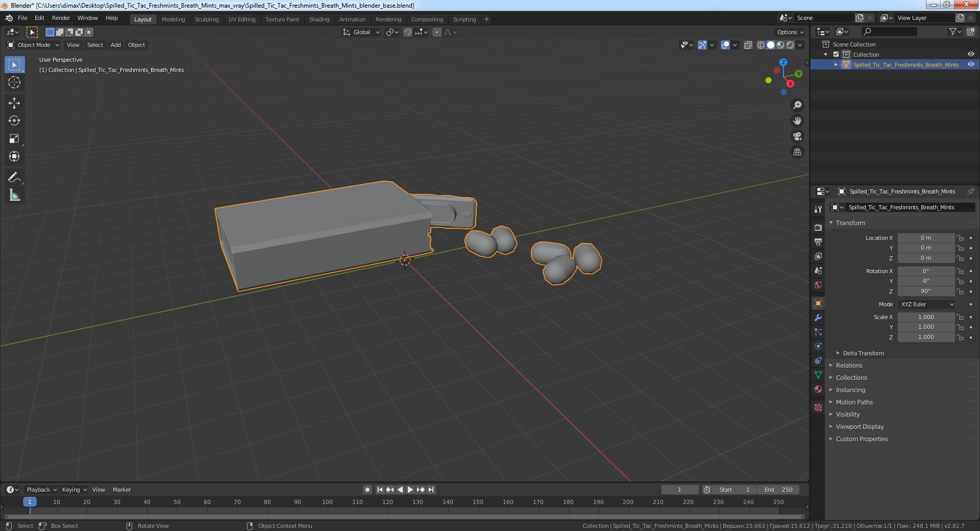Toggle X-ray display mode
This screenshot has width=980, height=531.
click(748, 45)
